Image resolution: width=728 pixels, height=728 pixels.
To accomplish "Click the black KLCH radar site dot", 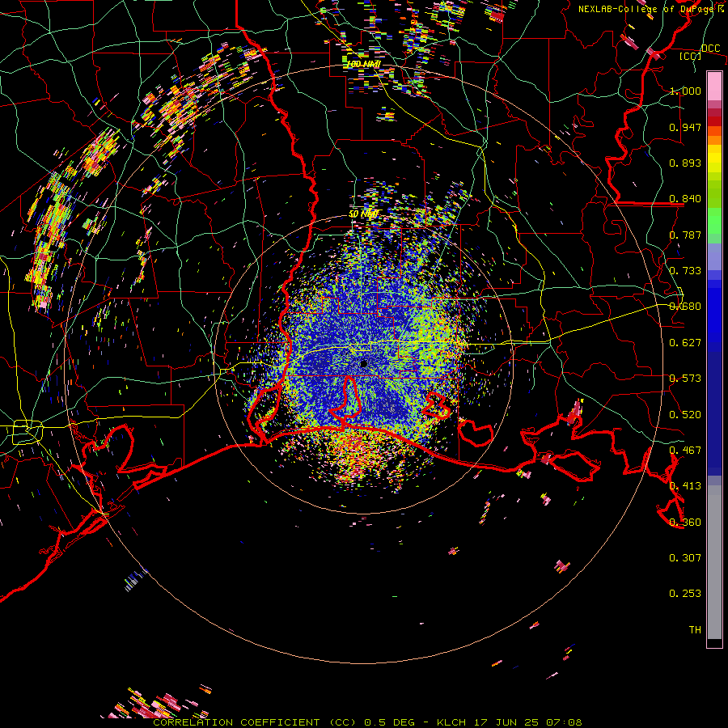I will pos(363,364).
